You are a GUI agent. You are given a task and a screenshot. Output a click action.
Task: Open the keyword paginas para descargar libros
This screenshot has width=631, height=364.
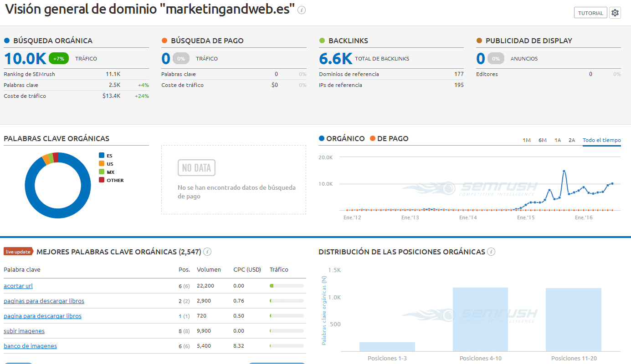coord(44,301)
